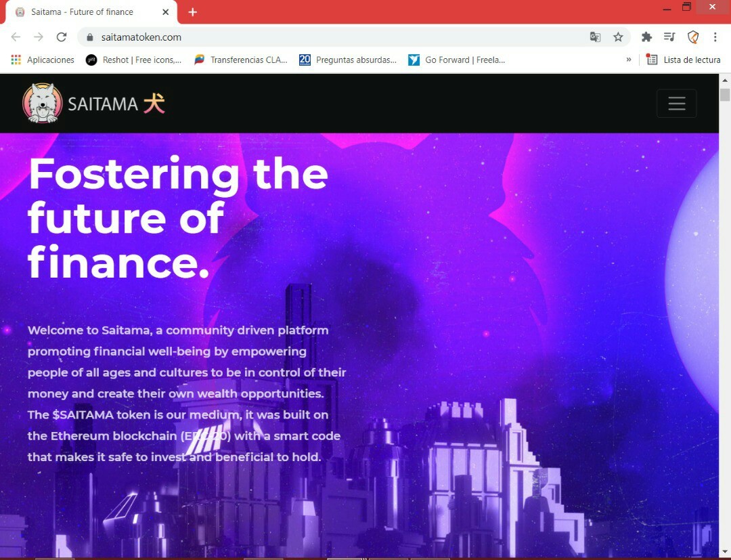Open the Go Forward Freelancer bookmark

456,60
